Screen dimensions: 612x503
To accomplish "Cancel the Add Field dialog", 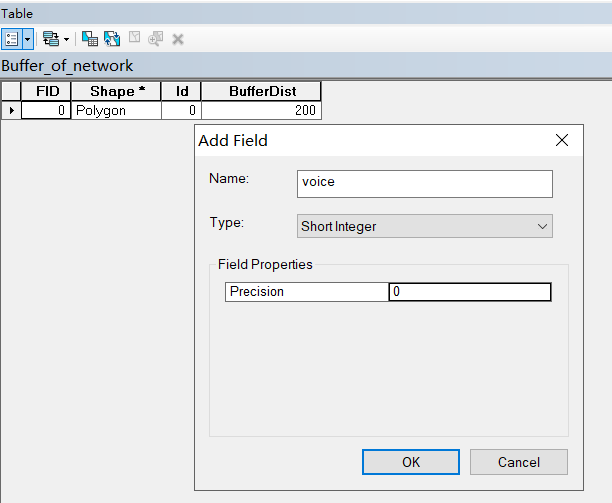I will pos(519,462).
